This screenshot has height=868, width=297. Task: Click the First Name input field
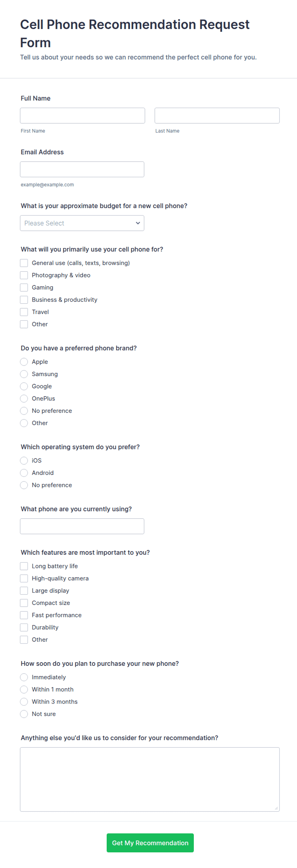tap(82, 116)
